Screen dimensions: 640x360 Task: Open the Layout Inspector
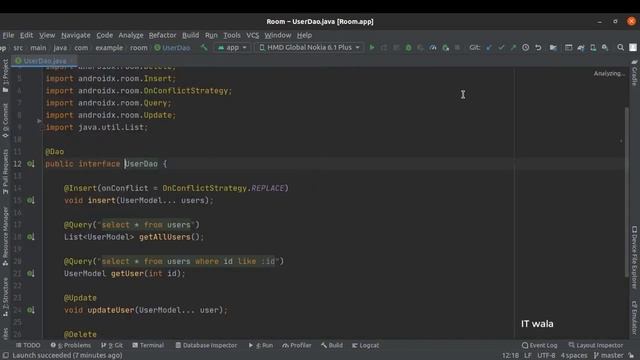pyautogui.click(x=596, y=345)
